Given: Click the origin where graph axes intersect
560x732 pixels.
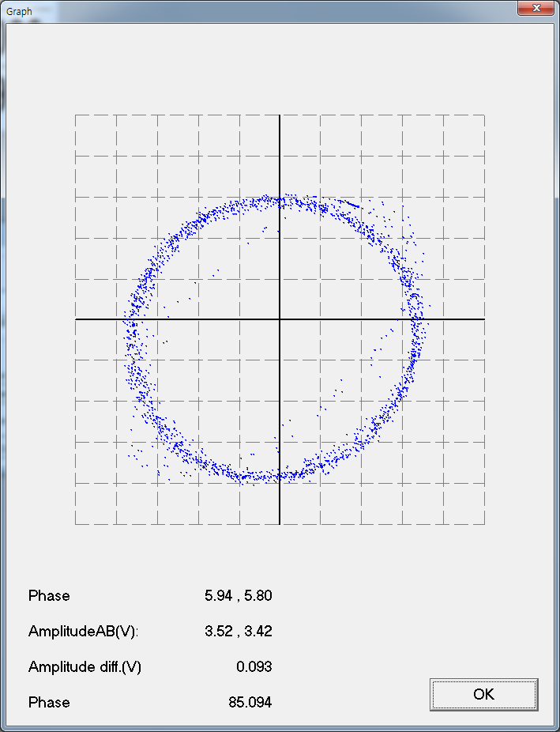Looking at the screenshot, I should [280, 319].
